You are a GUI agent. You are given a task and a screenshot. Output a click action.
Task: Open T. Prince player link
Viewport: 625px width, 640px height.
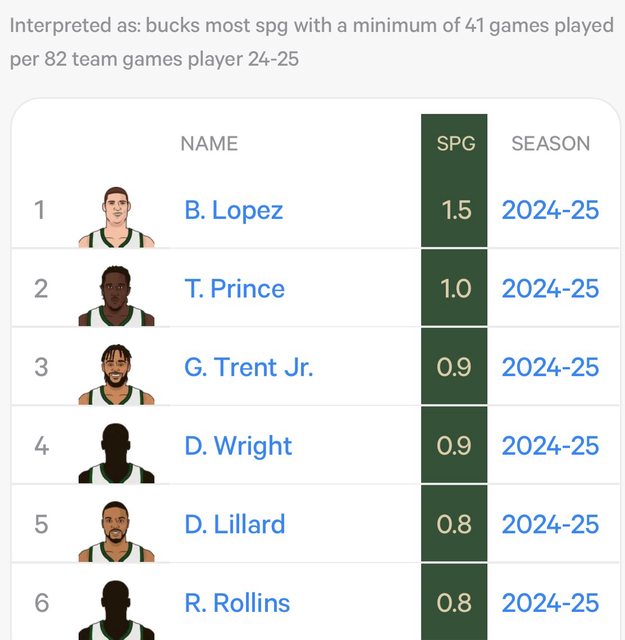coord(234,289)
